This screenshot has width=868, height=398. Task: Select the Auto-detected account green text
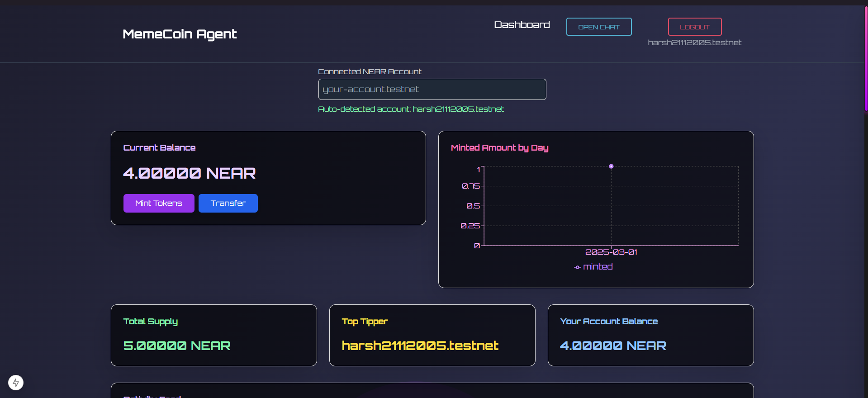[411, 109]
